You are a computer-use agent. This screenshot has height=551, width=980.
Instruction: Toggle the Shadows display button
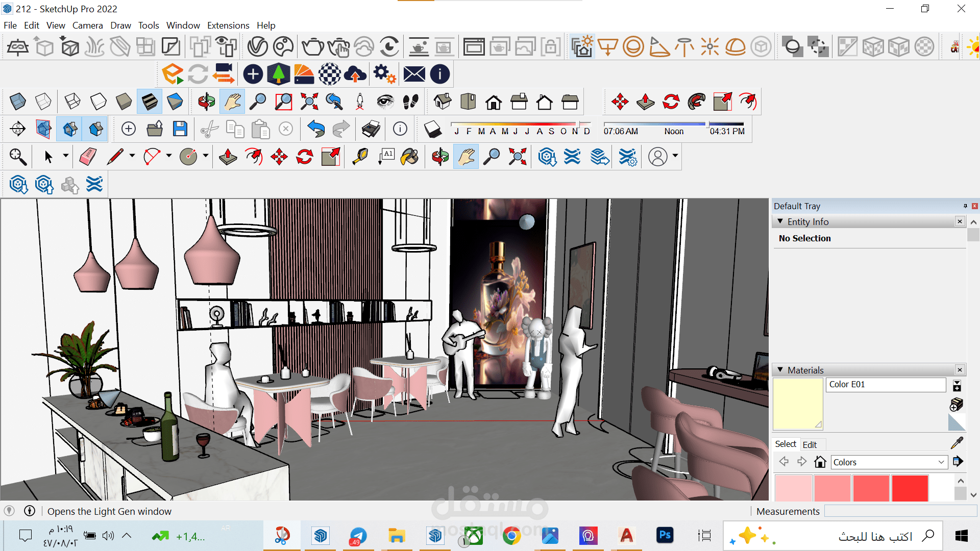point(433,129)
